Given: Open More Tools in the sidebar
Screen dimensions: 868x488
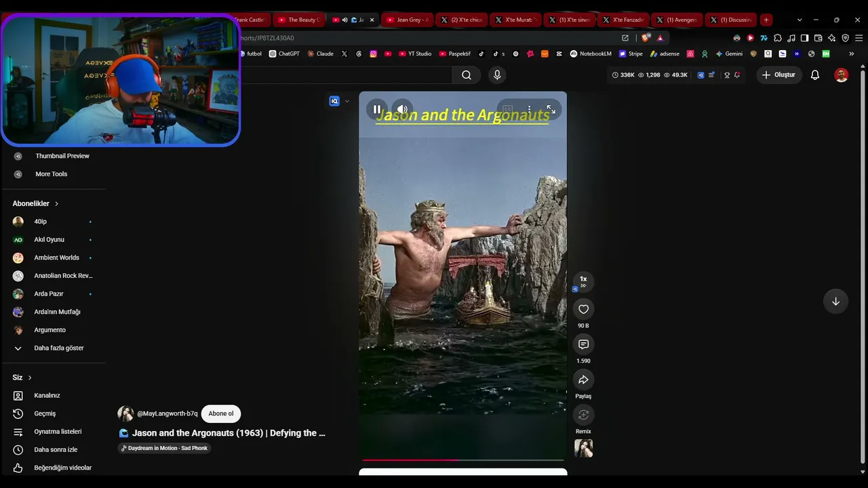Looking at the screenshot, I should (53, 174).
